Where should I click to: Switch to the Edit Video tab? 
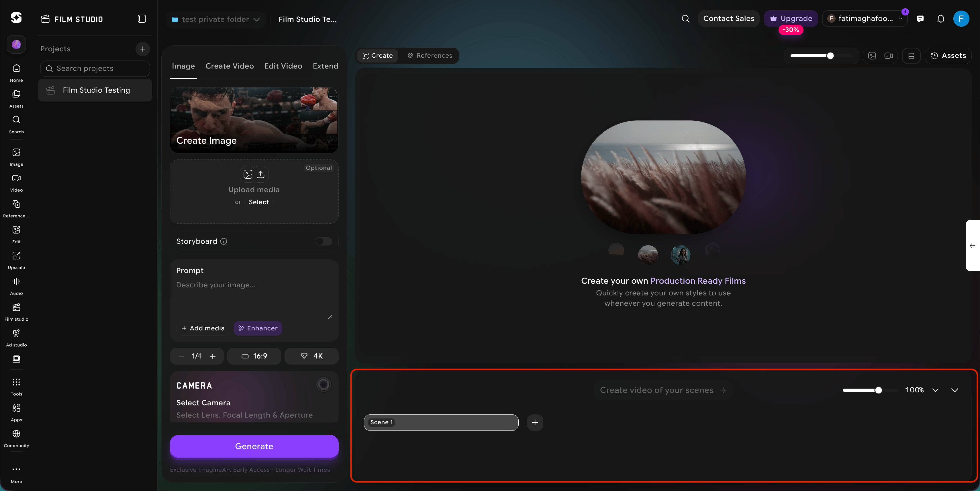283,66
